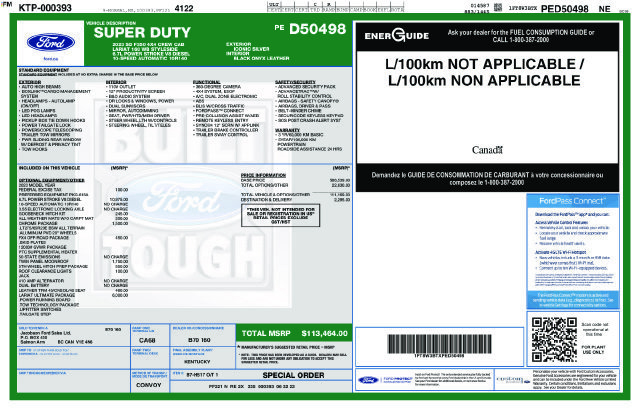Click the not intended for US sale notice box
640x414 pixels.
pyautogui.click(x=281, y=216)
